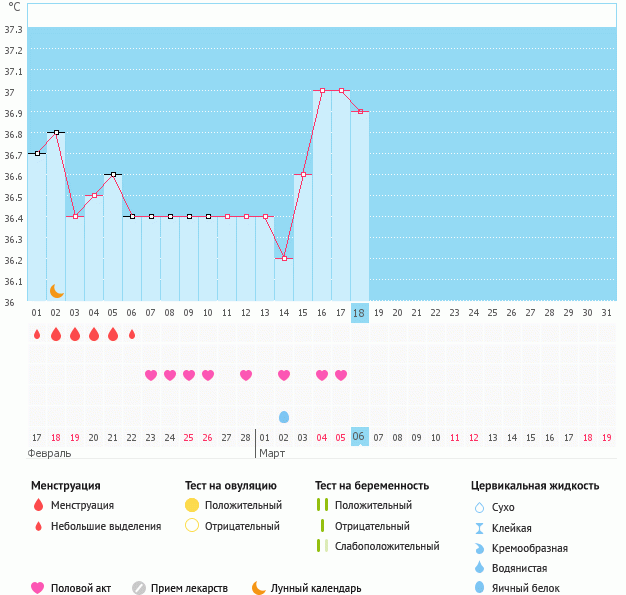The image size is (626, 595).
Task: Click the temperature point on day 02
Action: [x=56, y=132]
